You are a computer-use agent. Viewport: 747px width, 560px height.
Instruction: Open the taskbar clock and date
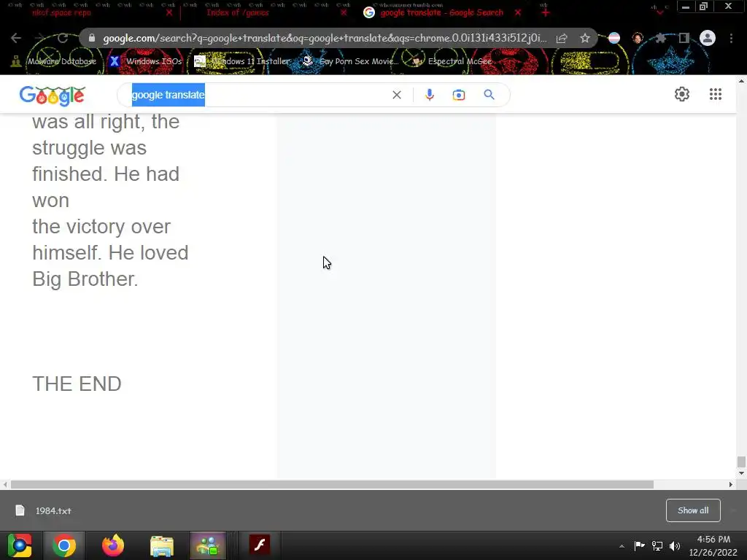(713, 545)
